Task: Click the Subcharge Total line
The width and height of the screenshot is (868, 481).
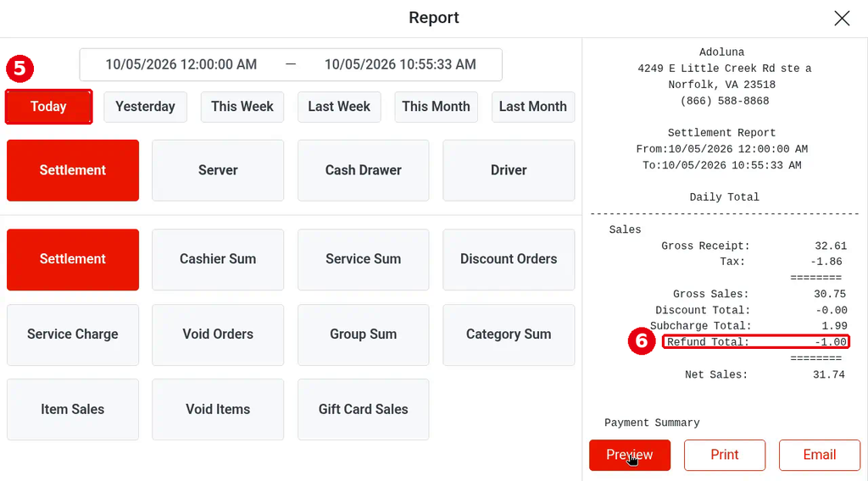Action: pyautogui.click(x=748, y=326)
